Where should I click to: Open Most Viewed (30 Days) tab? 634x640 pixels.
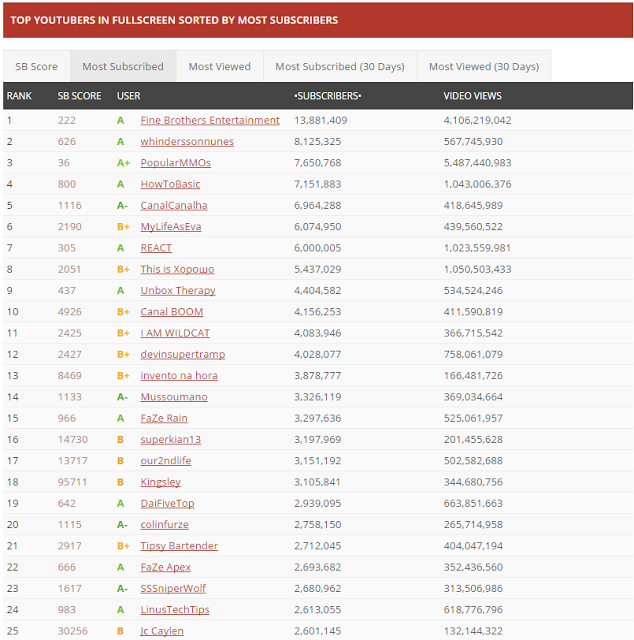pos(484,66)
